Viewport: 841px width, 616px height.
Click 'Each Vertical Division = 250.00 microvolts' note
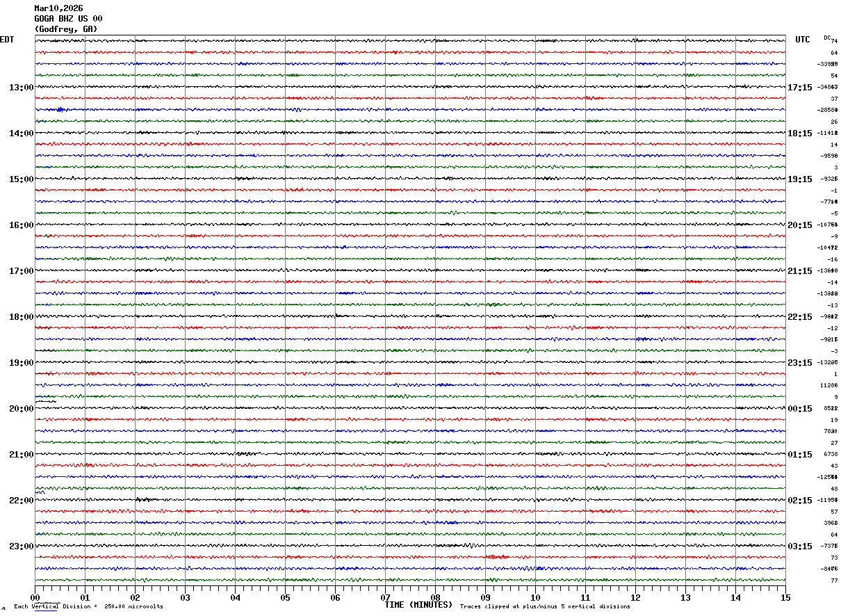(88, 607)
